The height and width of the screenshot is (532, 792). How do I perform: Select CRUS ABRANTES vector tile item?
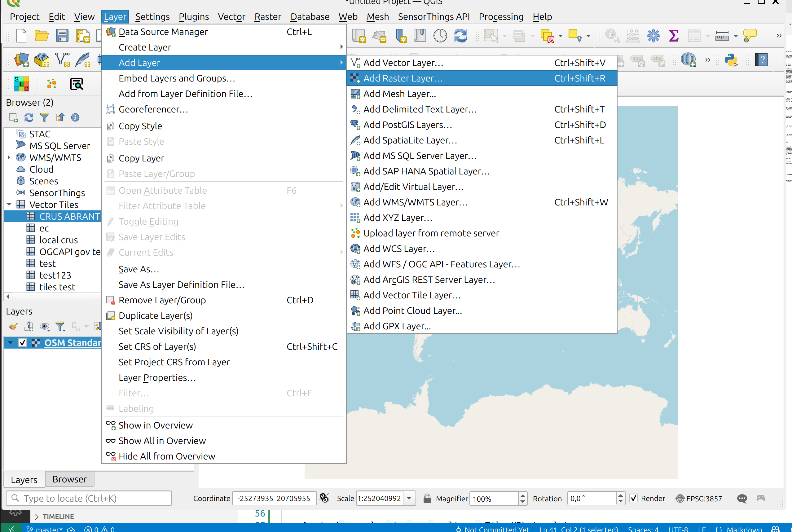[53, 216]
